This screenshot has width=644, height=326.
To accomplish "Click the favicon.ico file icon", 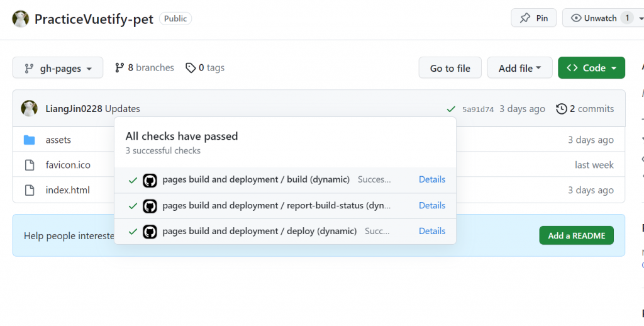I will [29, 165].
